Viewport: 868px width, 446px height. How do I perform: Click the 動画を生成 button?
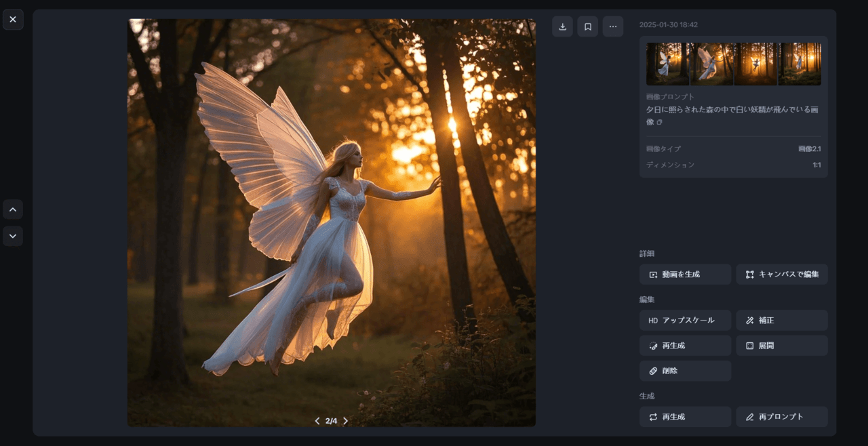[685, 275]
